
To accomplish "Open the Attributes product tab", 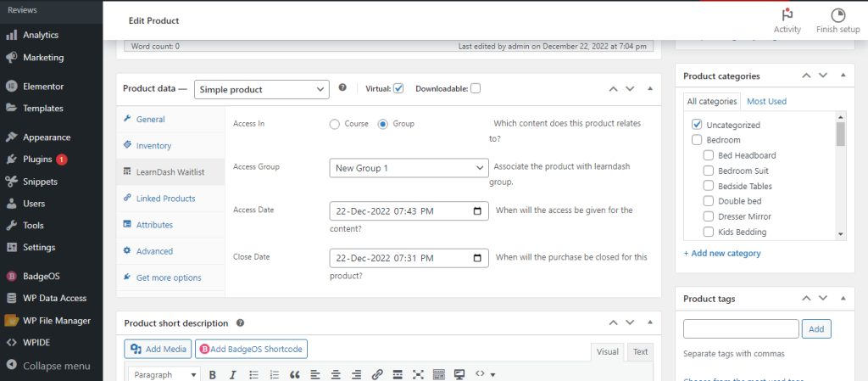I will coord(170,225).
